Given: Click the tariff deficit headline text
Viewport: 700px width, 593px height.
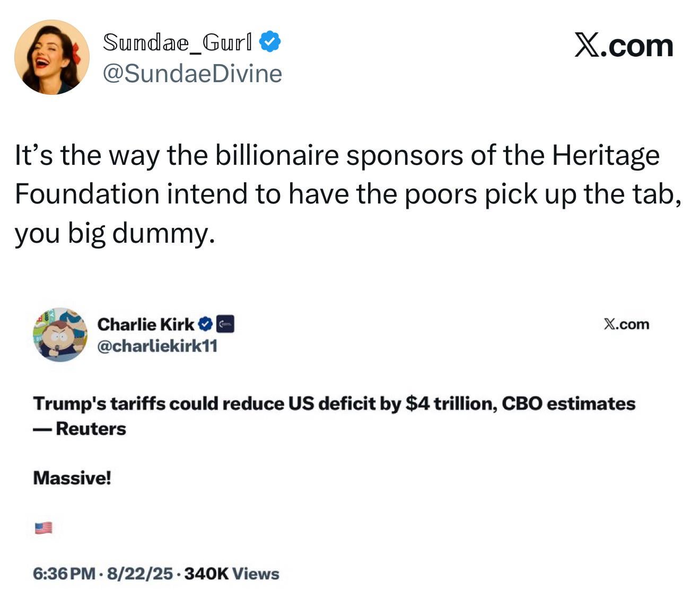Looking at the screenshot, I should click(x=334, y=404).
